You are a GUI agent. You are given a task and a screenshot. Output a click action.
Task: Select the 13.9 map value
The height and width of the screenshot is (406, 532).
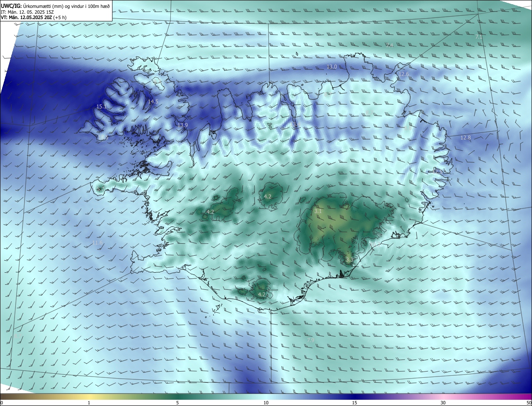pos(182,125)
